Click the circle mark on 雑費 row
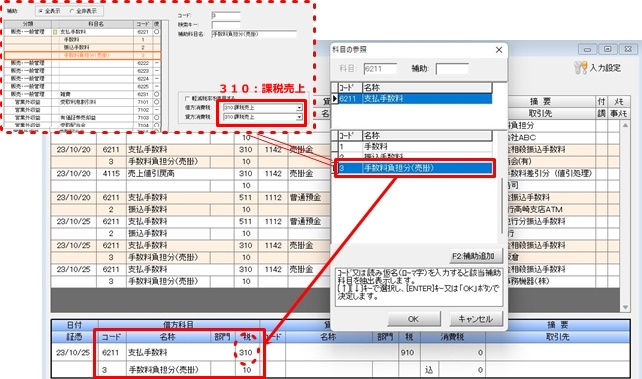642x379 pixels. pyautogui.click(x=156, y=94)
